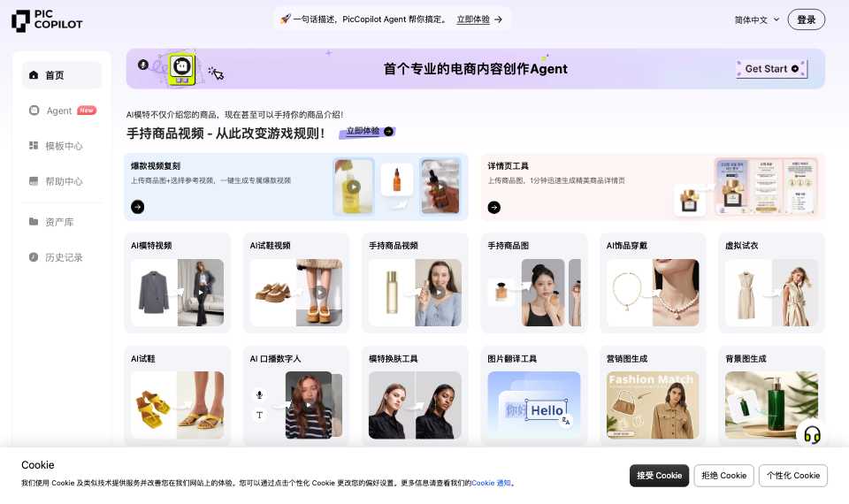Click the robot mascot icon in the banner
The image size is (849, 504).
pyautogui.click(x=182, y=68)
